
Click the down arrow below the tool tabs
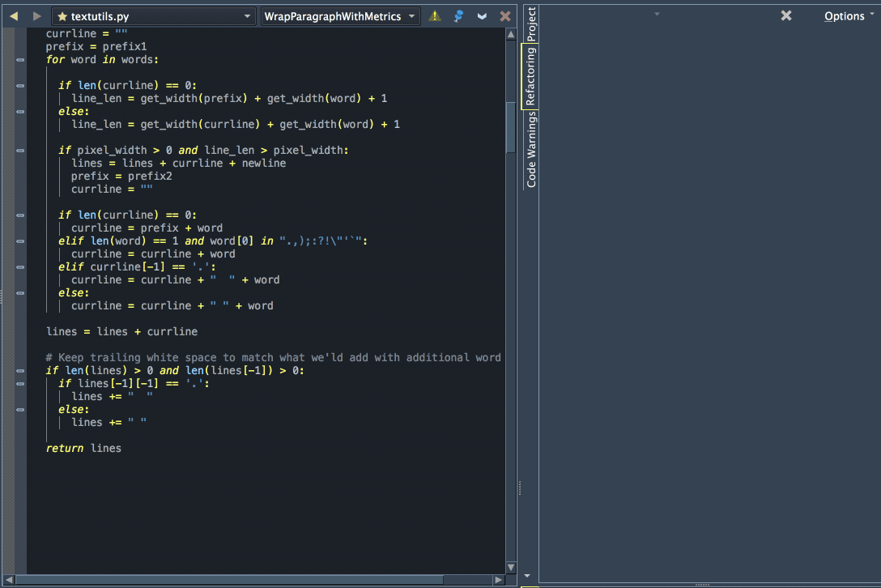coord(527,576)
